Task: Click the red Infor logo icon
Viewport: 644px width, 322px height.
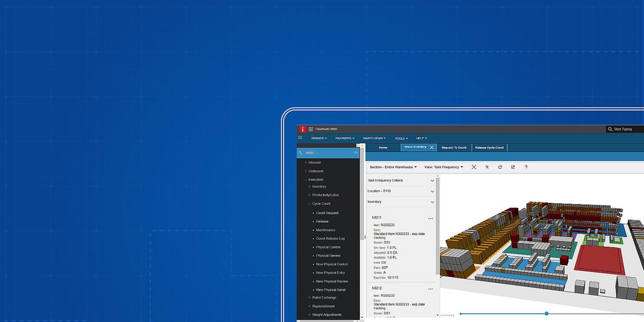Action: point(302,129)
